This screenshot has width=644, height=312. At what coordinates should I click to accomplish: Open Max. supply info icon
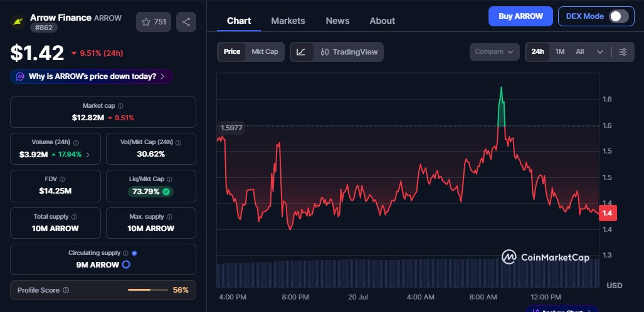pos(170,217)
